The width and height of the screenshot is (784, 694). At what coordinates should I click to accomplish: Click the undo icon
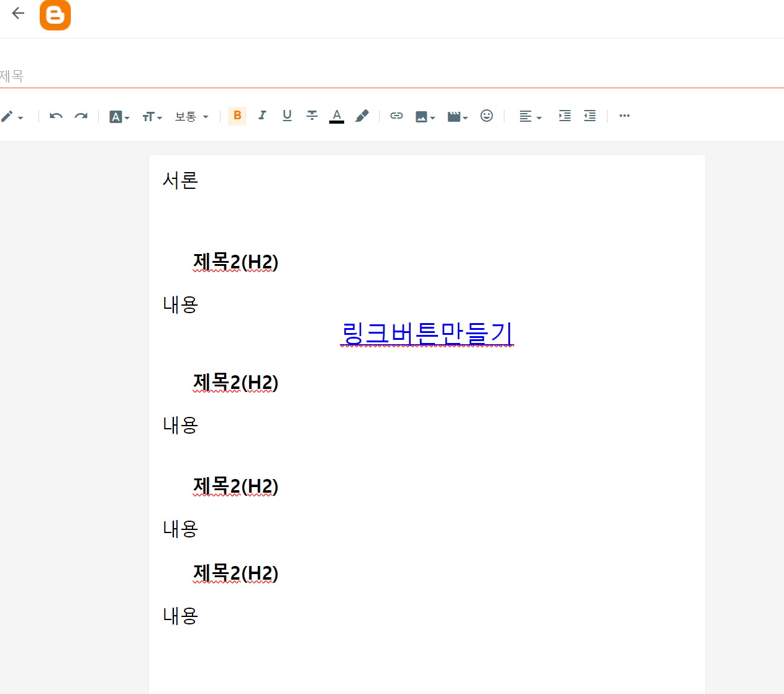(55, 116)
